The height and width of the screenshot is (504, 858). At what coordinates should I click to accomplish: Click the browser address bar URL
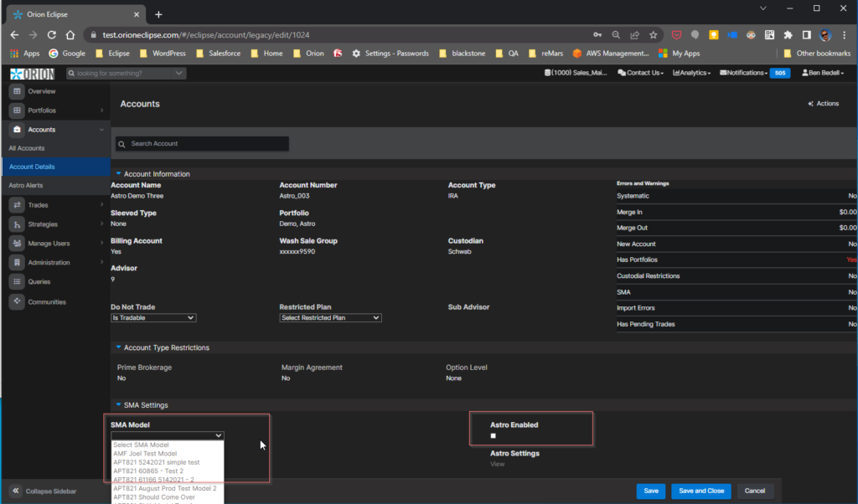point(206,35)
